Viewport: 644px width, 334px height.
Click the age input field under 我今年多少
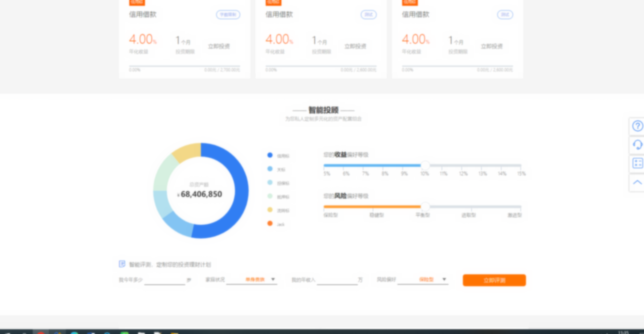point(165,280)
